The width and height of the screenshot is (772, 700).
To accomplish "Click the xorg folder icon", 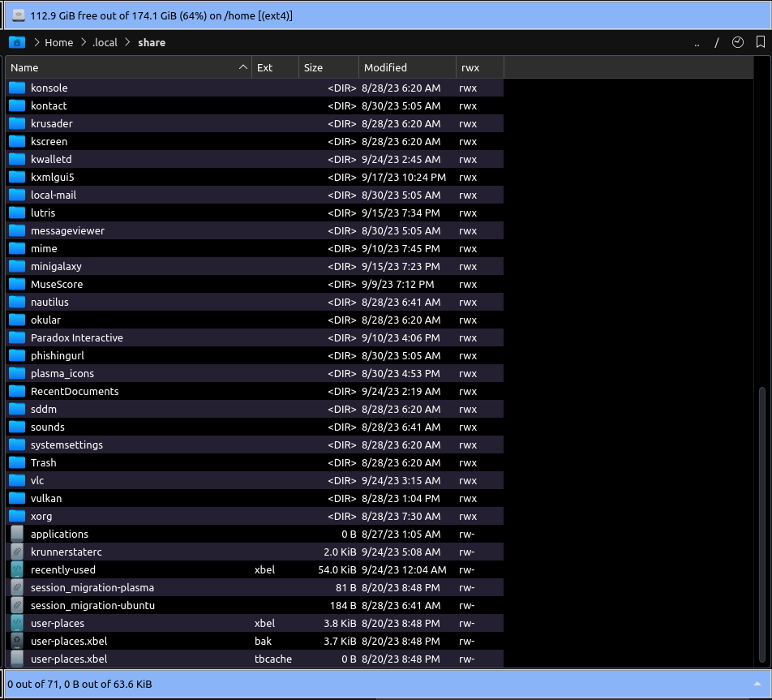I will tap(17, 516).
